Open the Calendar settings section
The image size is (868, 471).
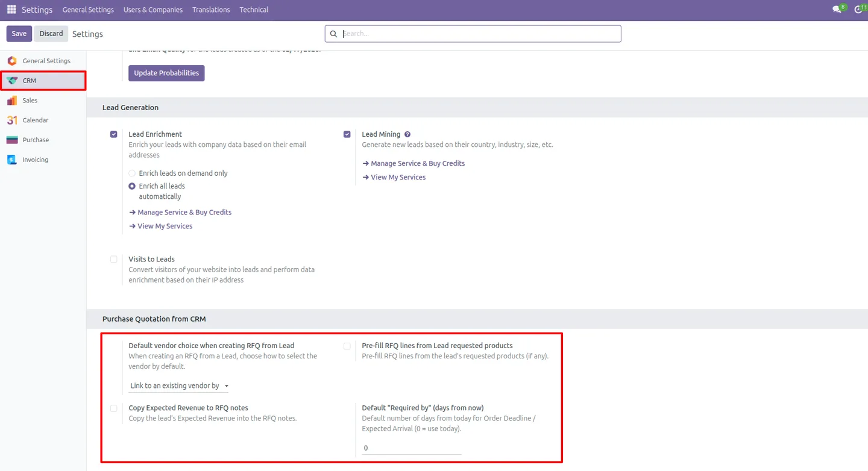point(43,120)
